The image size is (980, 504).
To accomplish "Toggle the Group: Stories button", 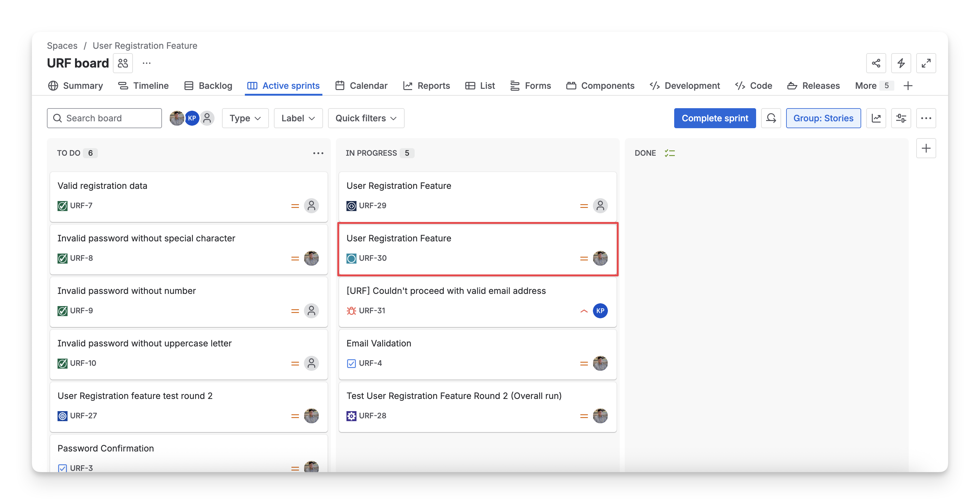I will coord(823,118).
